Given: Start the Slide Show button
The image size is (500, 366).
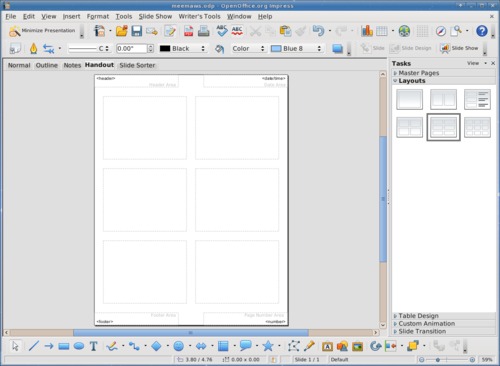Looking at the screenshot, I should pyautogui.click(x=459, y=48).
